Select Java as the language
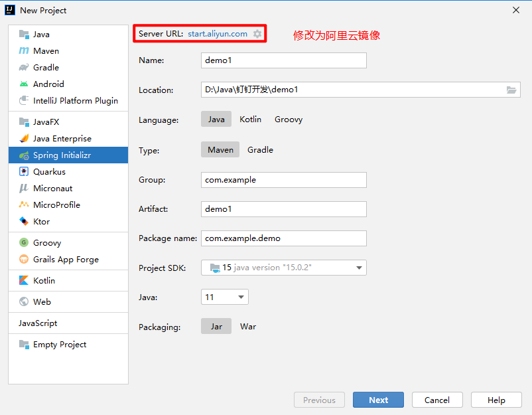532x415 pixels. 216,120
